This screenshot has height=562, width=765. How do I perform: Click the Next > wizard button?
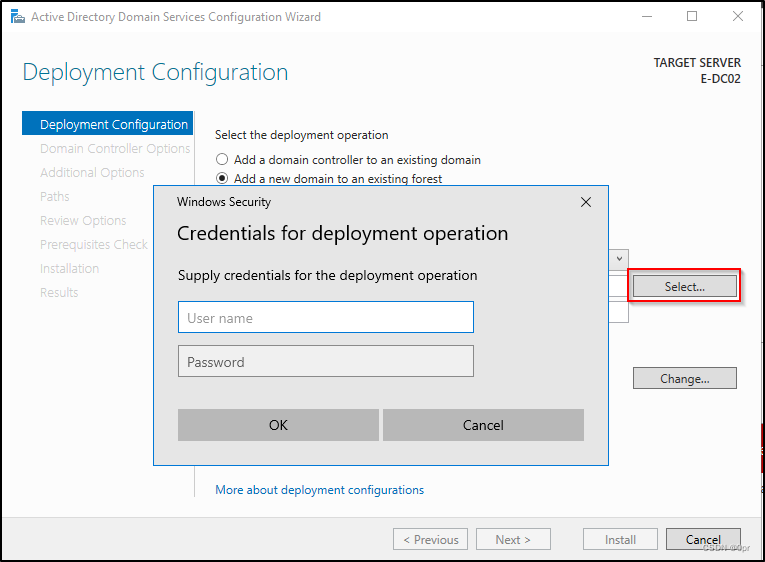513,540
